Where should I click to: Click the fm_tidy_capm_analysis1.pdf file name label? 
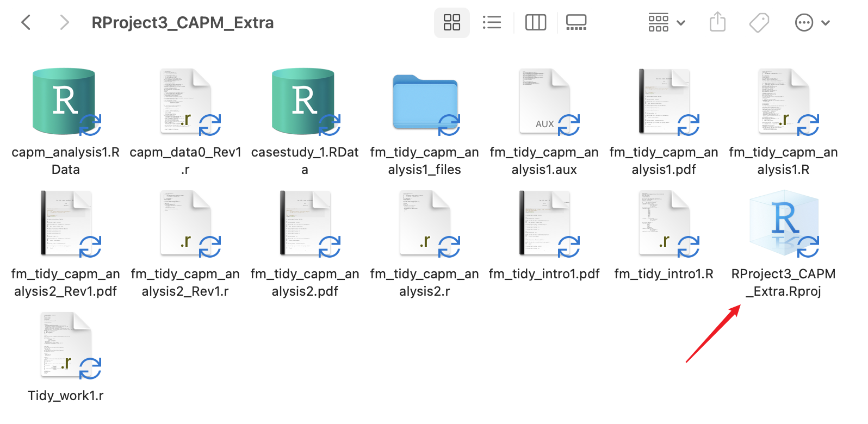pos(664,161)
